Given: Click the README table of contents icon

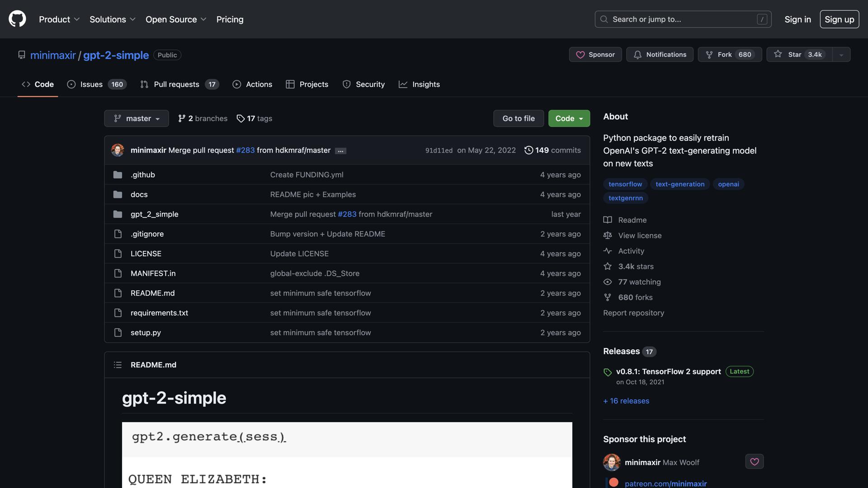Looking at the screenshot, I should [118, 365].
